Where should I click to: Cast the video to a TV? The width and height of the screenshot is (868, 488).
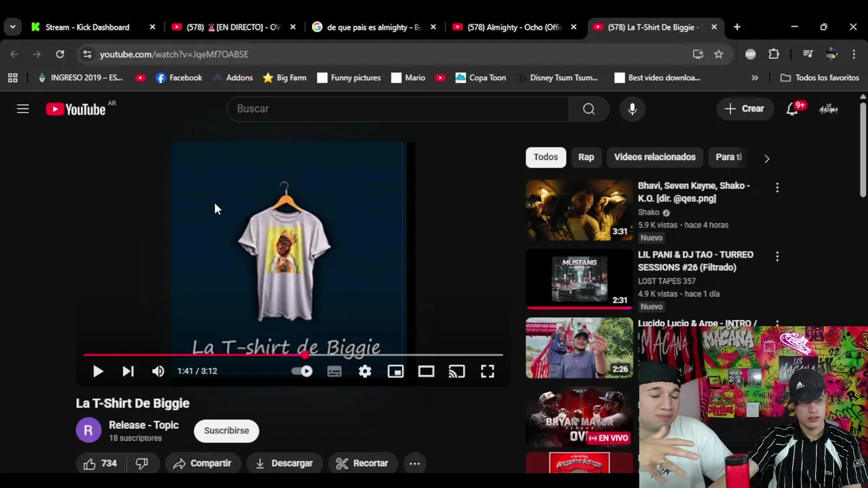pos(456,371)
